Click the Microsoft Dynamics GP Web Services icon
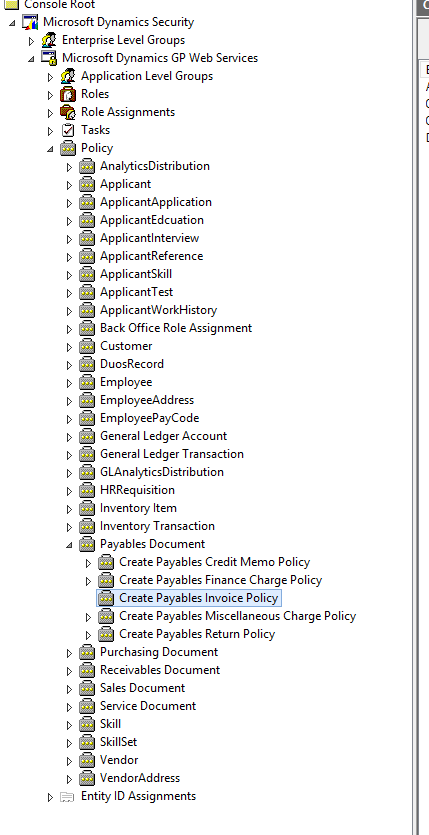 point(49,58)
